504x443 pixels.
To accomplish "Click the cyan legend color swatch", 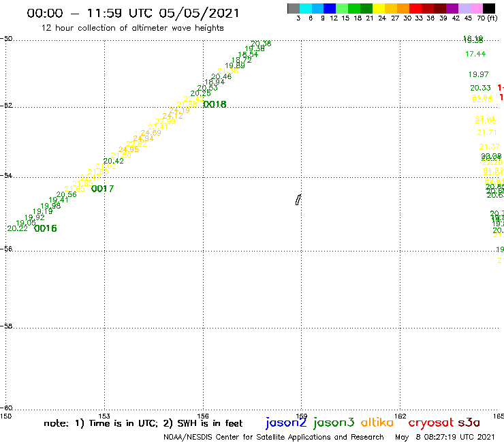I will (306, 8).
